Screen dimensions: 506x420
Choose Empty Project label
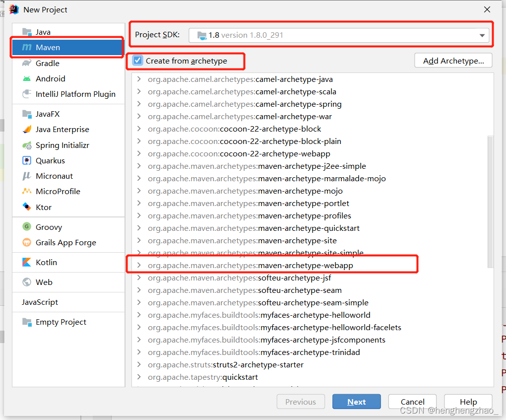(61, 322)
